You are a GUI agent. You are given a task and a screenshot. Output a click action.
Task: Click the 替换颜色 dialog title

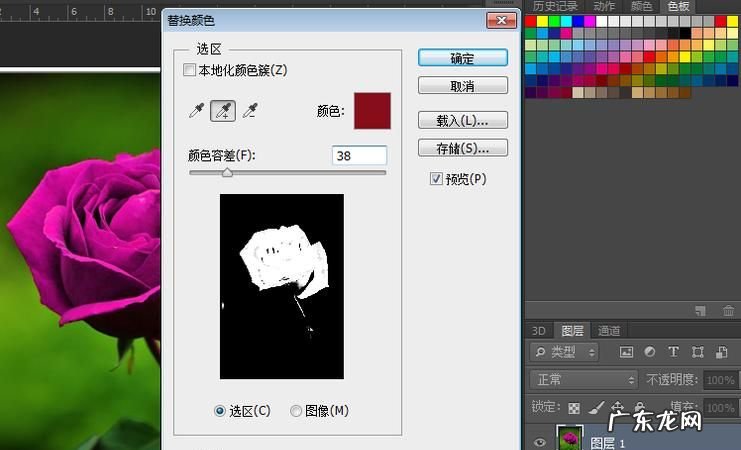click(191, 20)
